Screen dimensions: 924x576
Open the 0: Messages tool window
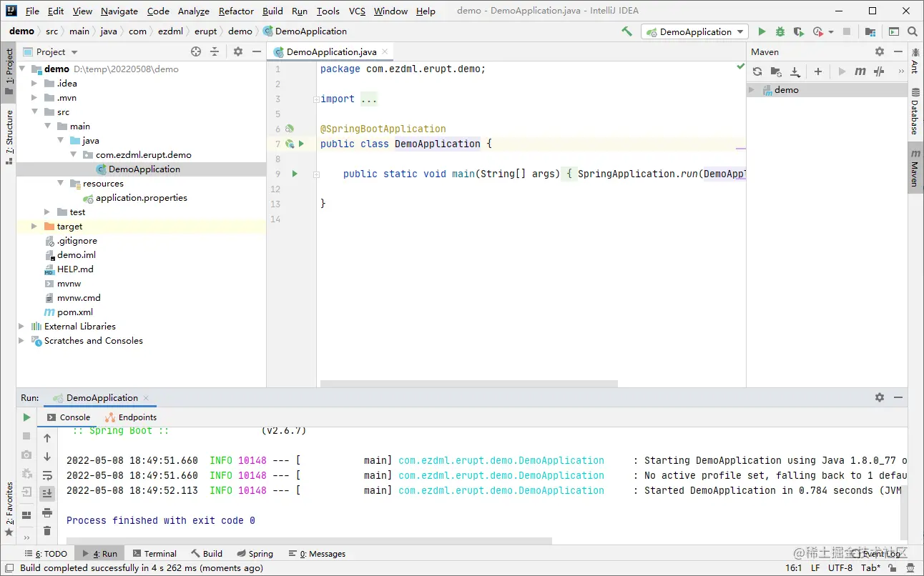pyautogui.click(x=316, y=554)
